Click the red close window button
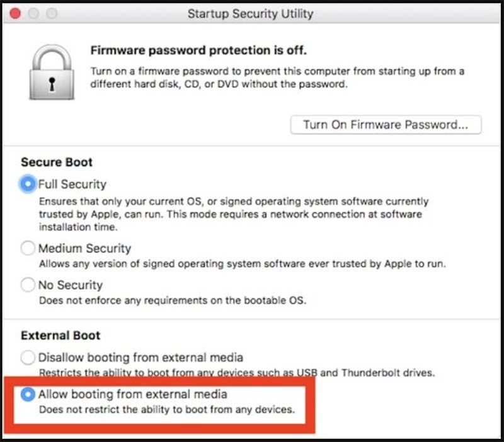 click(x=15, y=12)
